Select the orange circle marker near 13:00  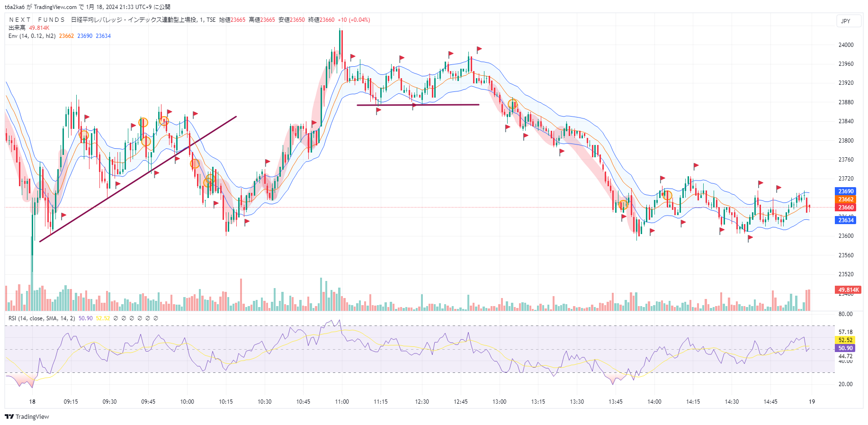tap(512, 103)
